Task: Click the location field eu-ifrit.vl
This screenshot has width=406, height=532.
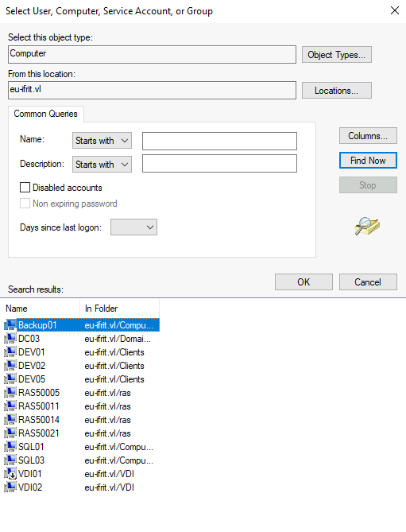Action: [153, 90]
